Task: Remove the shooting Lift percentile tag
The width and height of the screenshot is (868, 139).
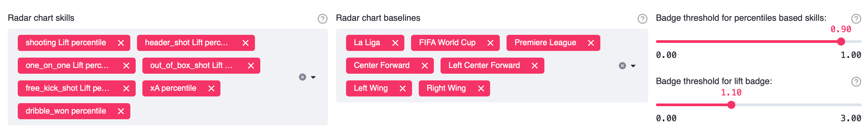Action: 121,43
